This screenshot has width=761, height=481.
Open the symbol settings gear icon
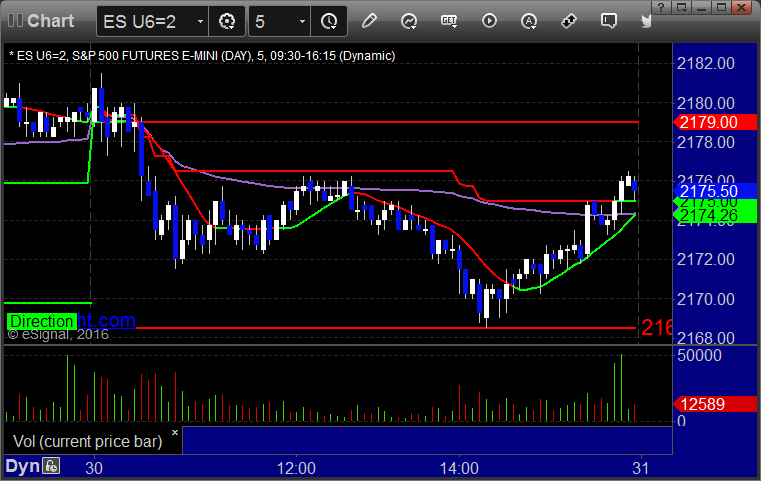227,21
